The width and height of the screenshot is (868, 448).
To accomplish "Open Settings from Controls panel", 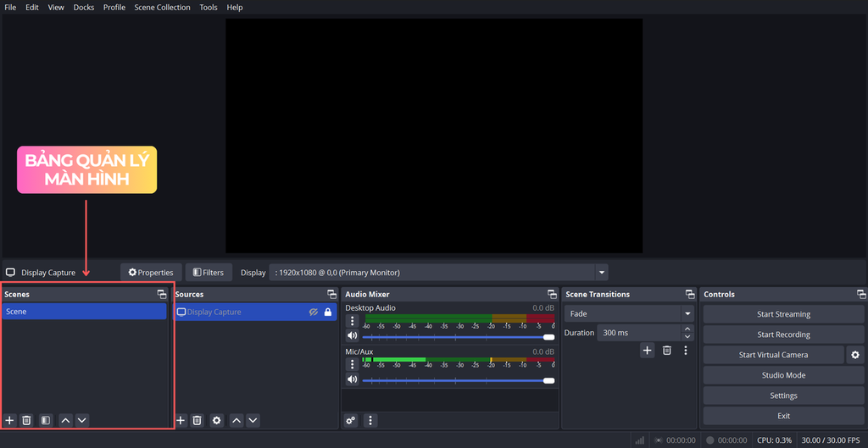I will click(783, 395).
